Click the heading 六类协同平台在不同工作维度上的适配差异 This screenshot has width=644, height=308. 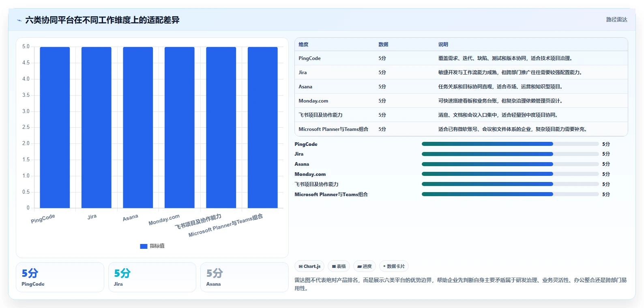tap(102, 20)
